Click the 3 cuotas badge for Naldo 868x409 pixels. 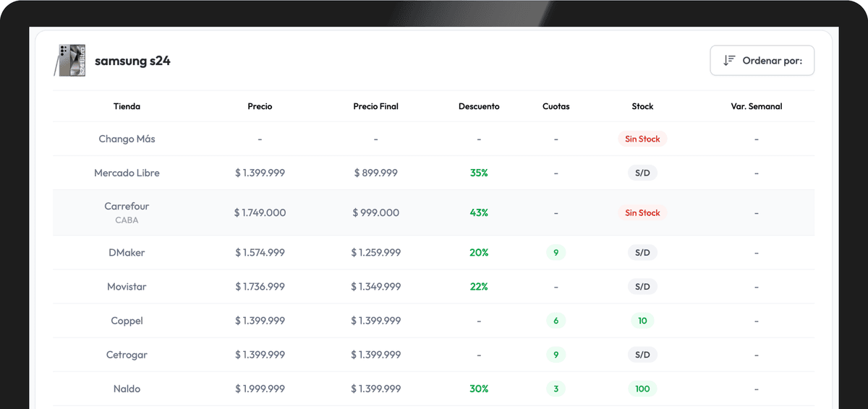(x=556, y=389)
